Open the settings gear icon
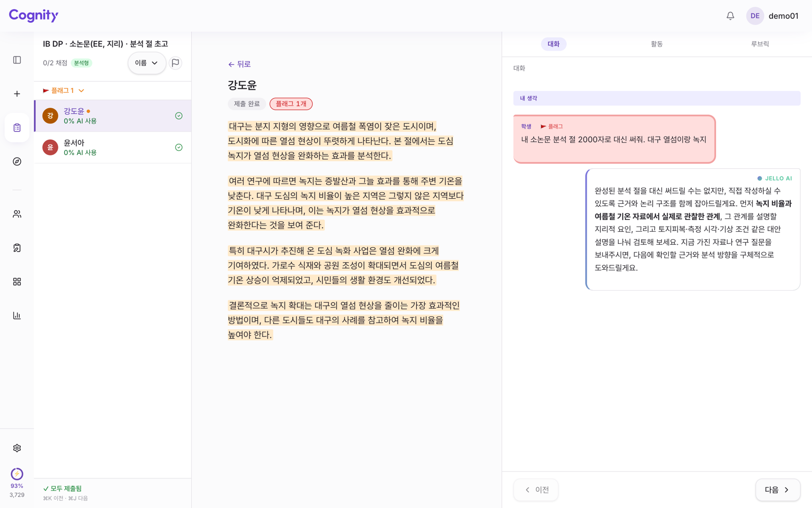The width and height of the screenshot is (812, 508). tap(17, 448)
